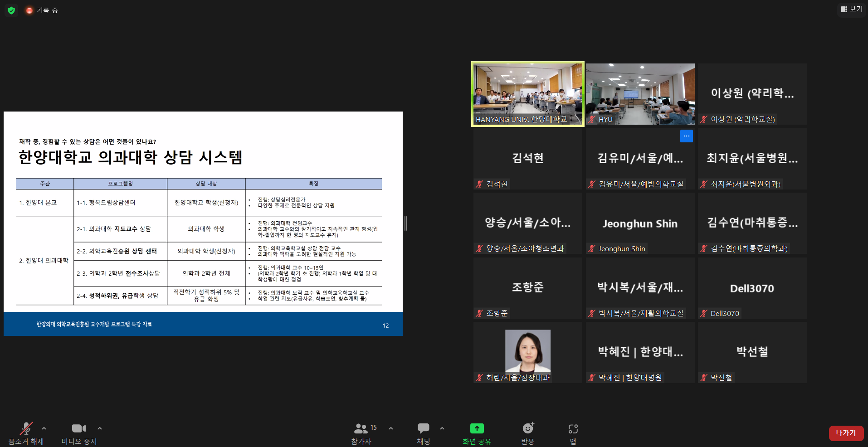Expand the participants options caret
The height and width of the screenshot is (447, 868).
click(x=391, y=428)
